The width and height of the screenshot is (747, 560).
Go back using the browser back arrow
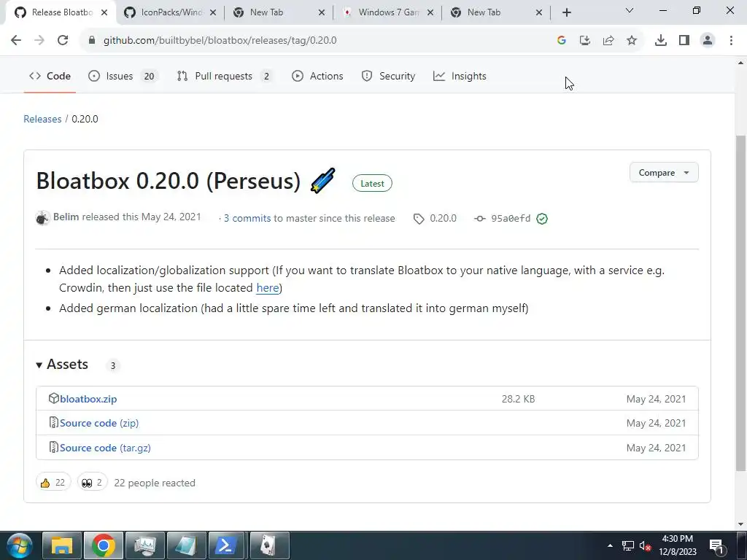tap(16, 41)
